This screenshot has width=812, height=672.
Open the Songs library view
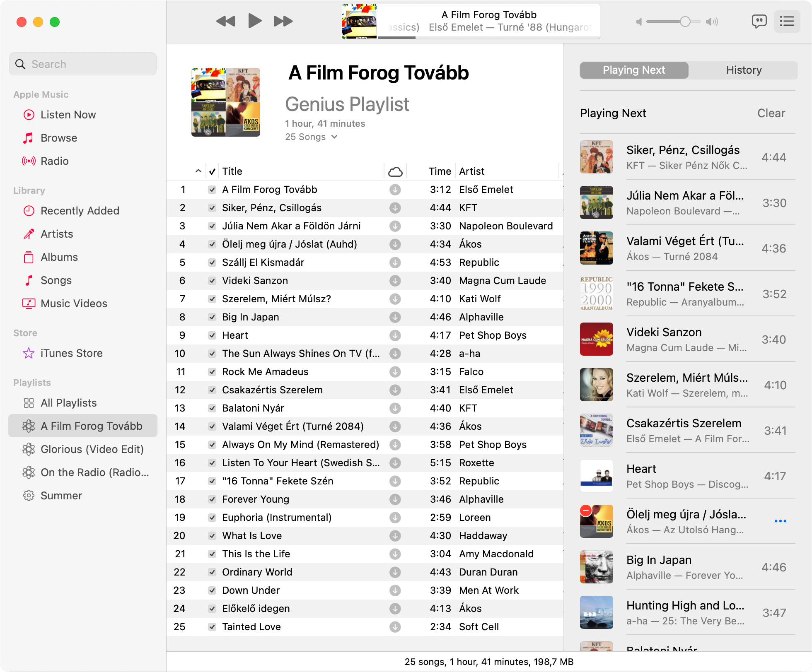coord(83,280)
